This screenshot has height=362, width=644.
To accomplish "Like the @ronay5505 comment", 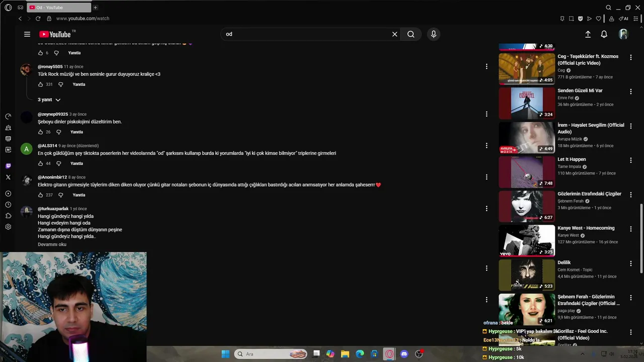I will [x=41, y=84].
